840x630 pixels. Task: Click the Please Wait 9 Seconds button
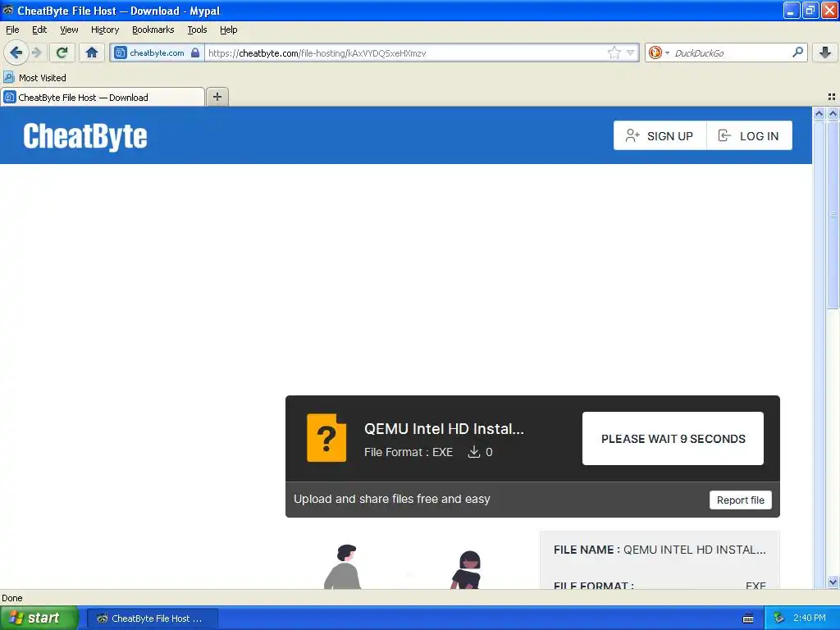673,438
